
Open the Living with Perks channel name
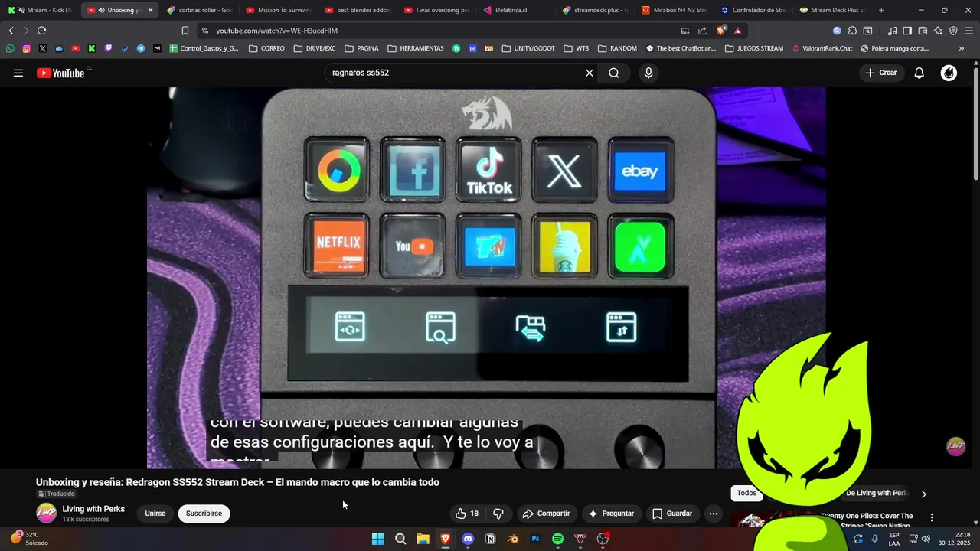(x=93, y=509)
